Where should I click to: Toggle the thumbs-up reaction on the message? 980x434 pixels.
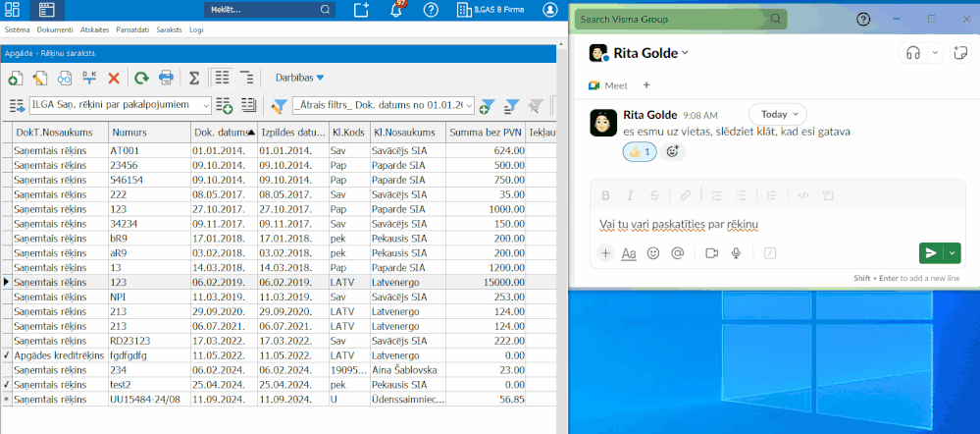pos(640,152)
